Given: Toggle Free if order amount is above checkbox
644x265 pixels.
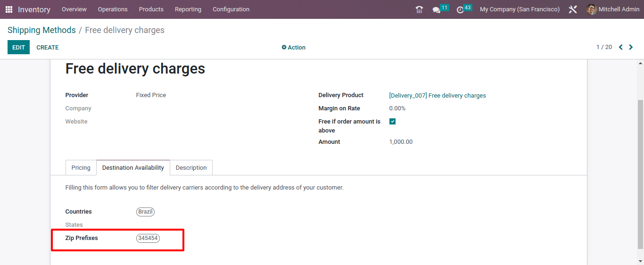Looking at the screenshot, I should (x=392, y=121).
